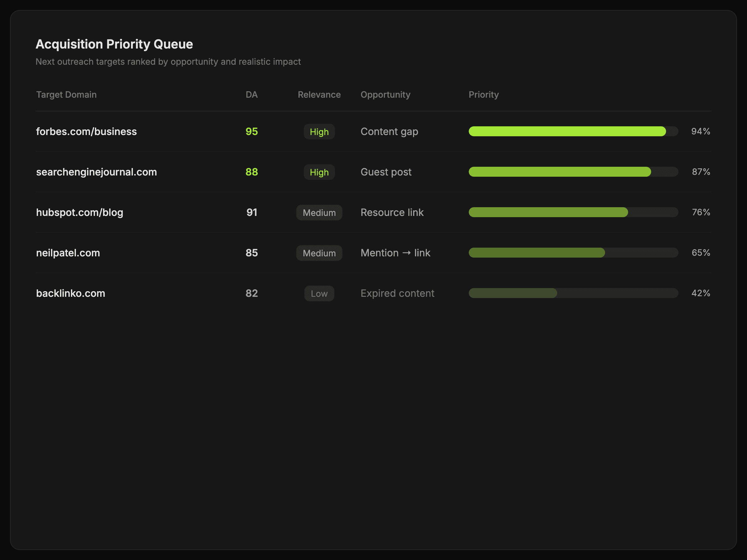The image size is (747, 560).
Task: Click the forbes.com/business domain link
Action: [87, 131]
